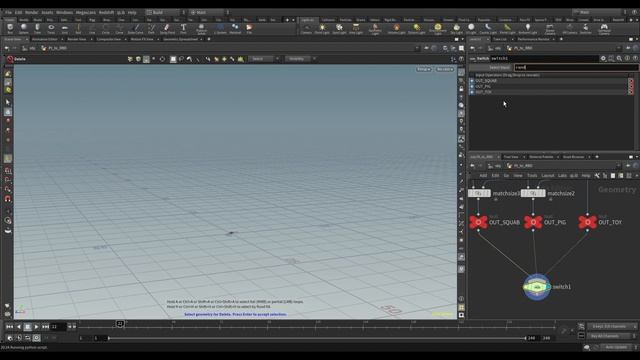Select the switch1 node

pos(537,287)
